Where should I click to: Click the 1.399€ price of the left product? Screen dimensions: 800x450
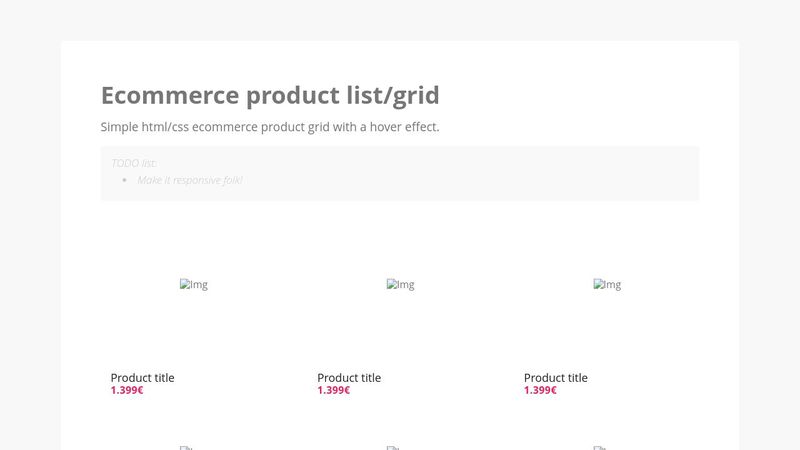pos(127,390)
